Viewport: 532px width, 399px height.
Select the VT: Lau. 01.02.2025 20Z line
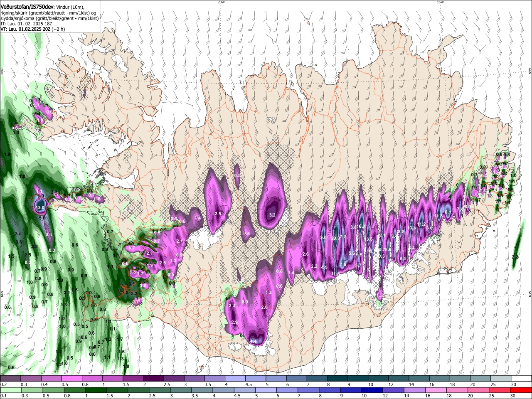[x=32, y=29]
